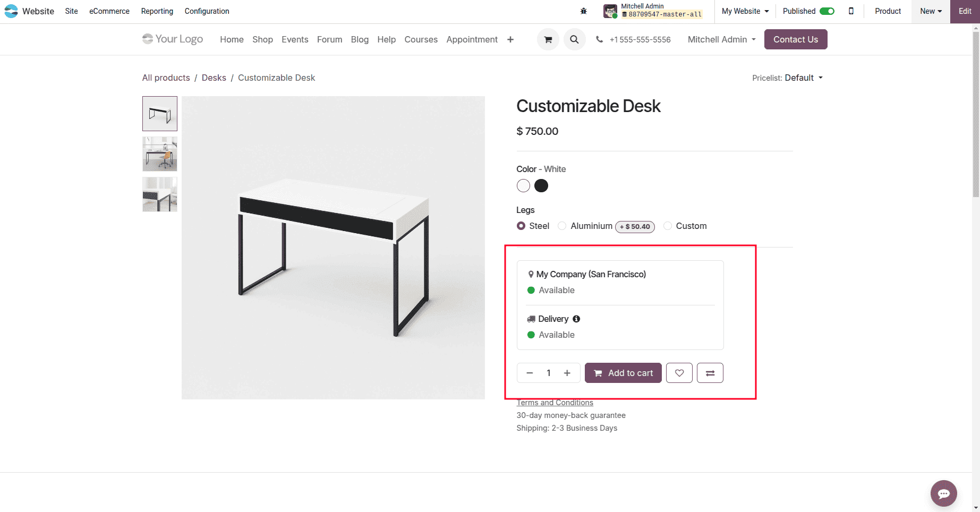980x512 pixels.
Task: Switch to mobile preview mode
Action: 851,11
